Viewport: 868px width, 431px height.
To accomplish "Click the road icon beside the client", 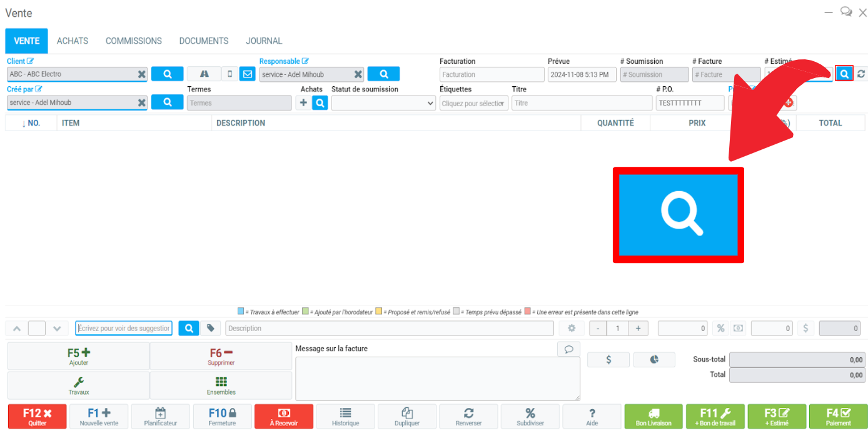I will (204, 74).
